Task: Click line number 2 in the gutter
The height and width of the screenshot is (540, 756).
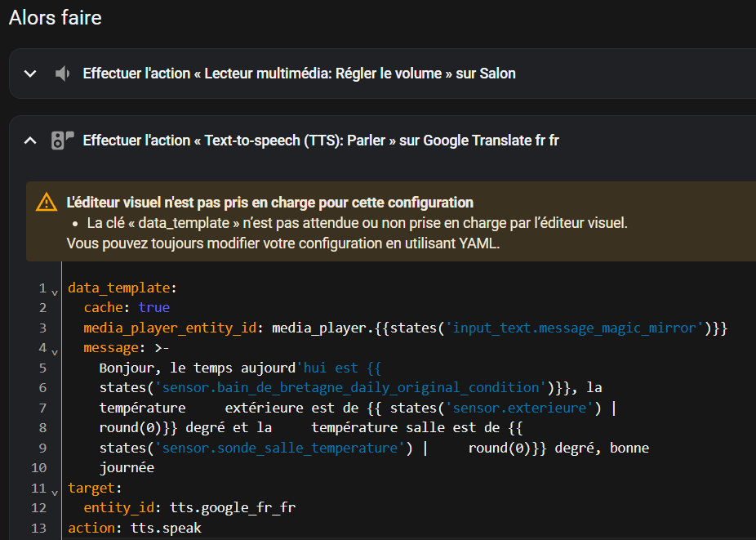Action: pyautogui.click(x=43, y=307)
